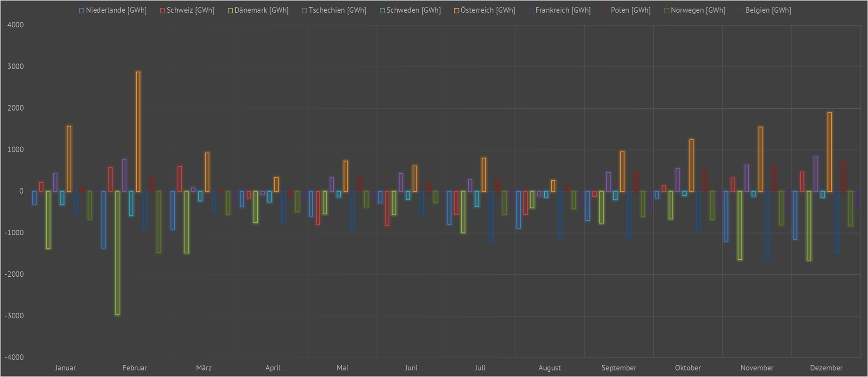Click the Österreich legend color marker

(x=457, y=10)
